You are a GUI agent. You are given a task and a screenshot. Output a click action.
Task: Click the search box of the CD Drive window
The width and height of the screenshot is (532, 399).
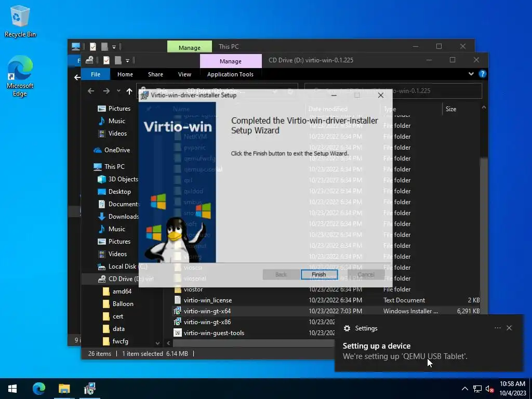coord(393,91)
